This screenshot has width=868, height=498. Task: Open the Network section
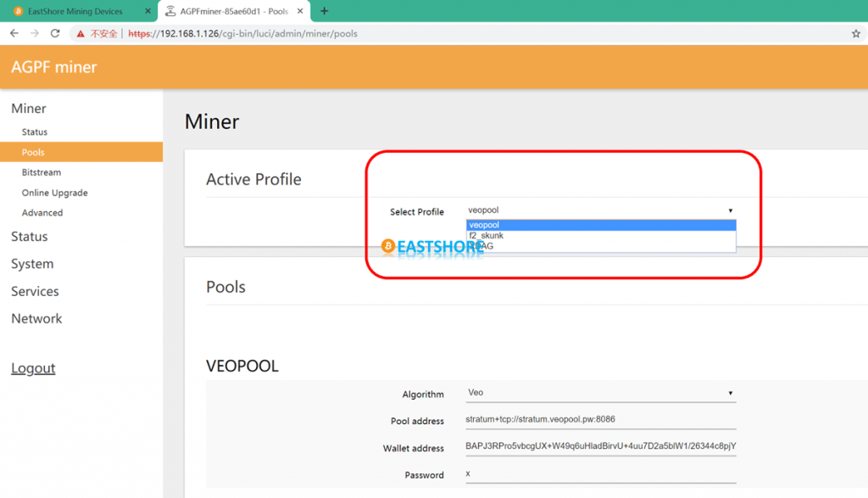[36, 319]
